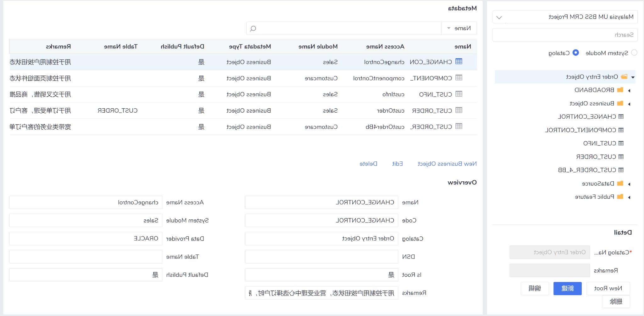The width and height of the screenshot is (644, 316).
Task: Select the Catalog radio button
Action: click(576, 53)
